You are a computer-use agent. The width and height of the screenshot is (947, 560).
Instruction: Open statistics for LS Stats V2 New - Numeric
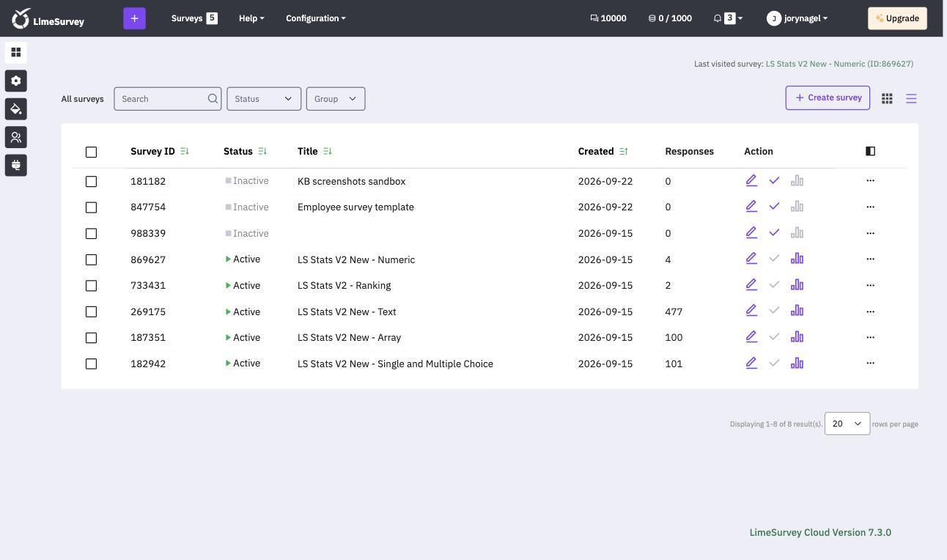(797, 258)
